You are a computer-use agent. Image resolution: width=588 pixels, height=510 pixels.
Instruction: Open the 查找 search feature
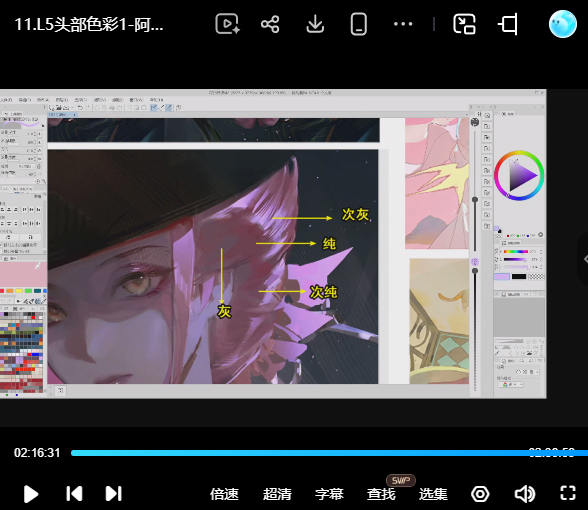[x=381, y=494]
